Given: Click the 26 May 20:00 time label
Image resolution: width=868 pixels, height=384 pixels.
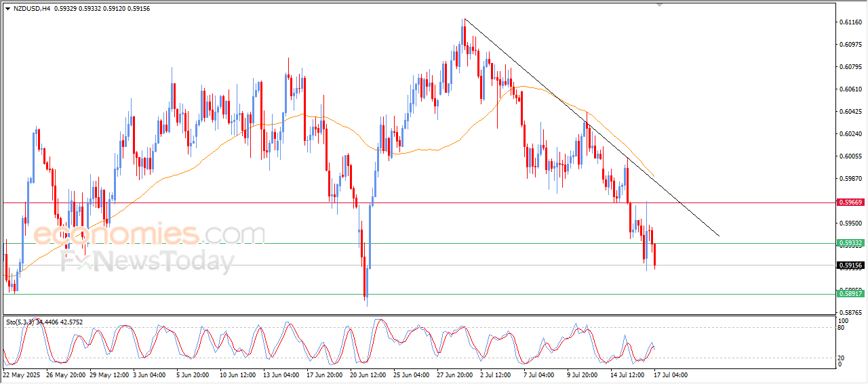Looking at the screenshot, I should [65, 374].
